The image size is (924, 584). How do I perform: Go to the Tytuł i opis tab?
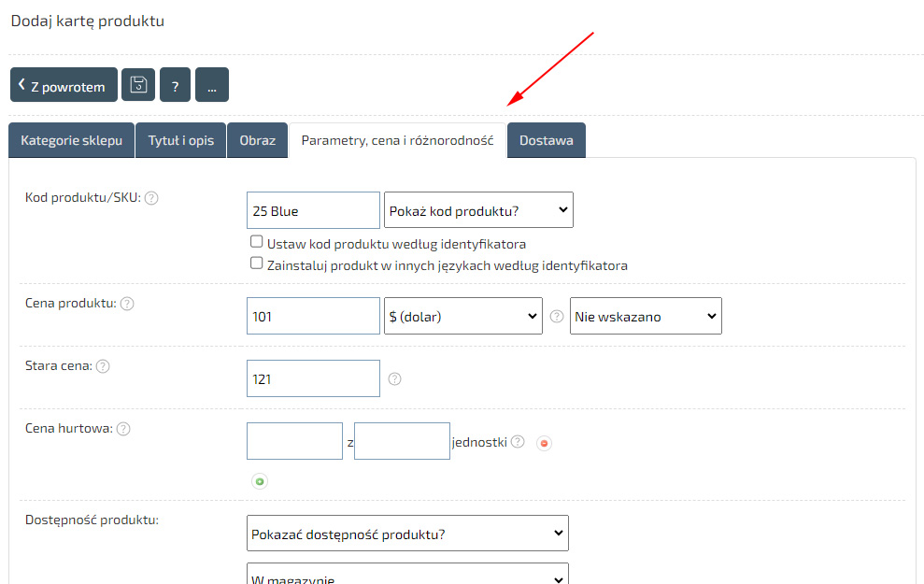pyautogui.click(x=180, y=140)
